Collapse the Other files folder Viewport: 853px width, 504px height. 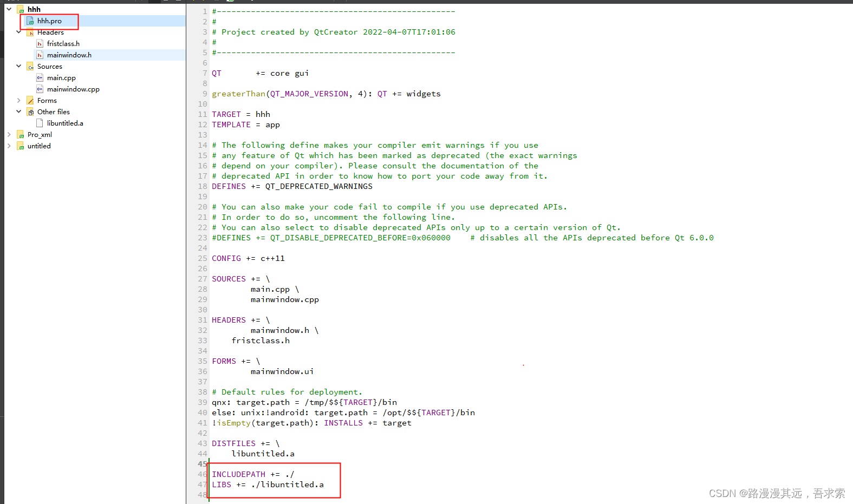tap(18, 112)
